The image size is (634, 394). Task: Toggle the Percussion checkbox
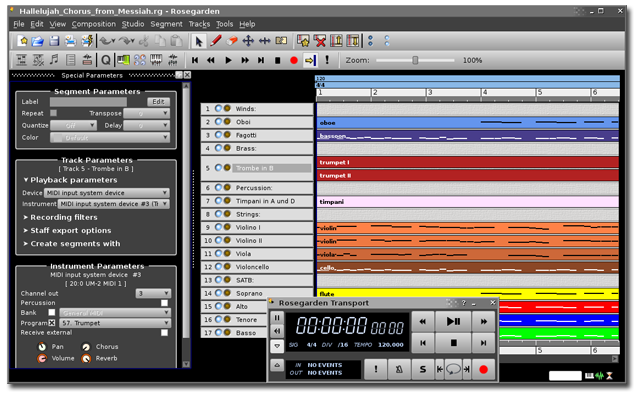(164, 303)
